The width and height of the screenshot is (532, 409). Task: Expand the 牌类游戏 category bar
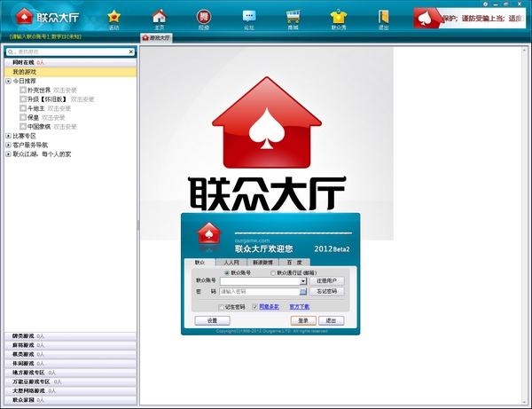(71, 336)
